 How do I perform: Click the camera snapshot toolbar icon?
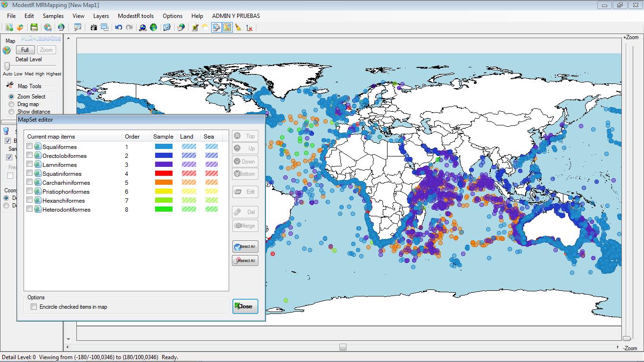[x=94, y=28]
